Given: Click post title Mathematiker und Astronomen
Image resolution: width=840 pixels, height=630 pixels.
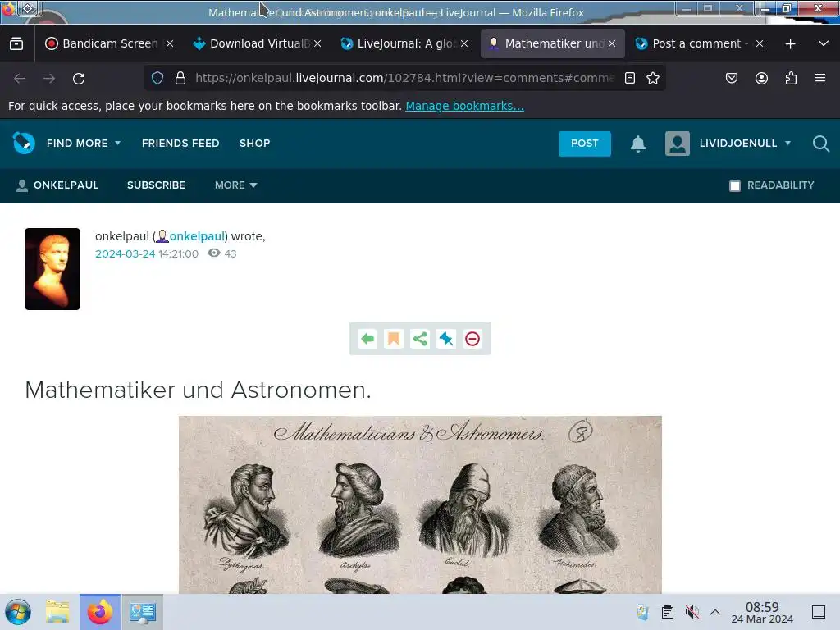Looking at the screenshot, I should pos(199,390).
